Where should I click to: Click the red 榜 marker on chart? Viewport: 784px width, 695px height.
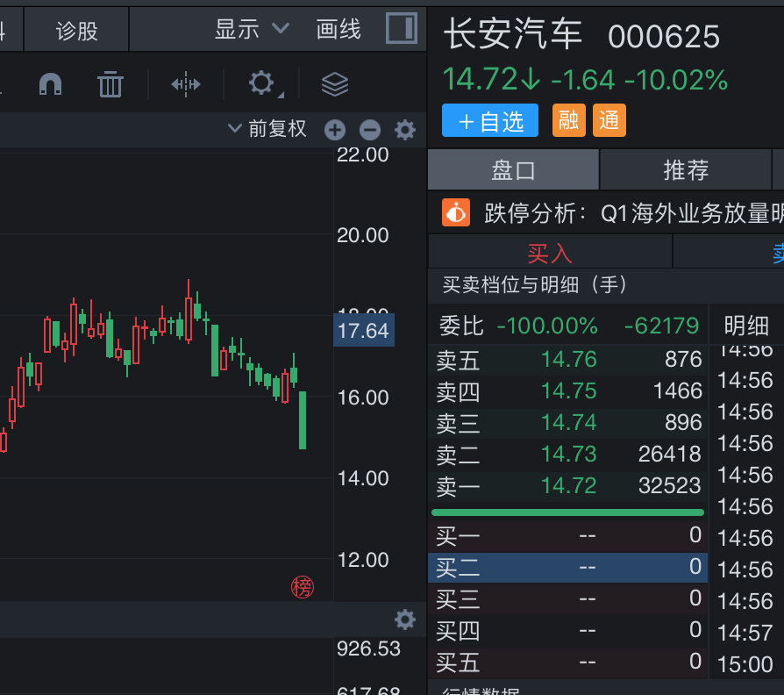303,587
